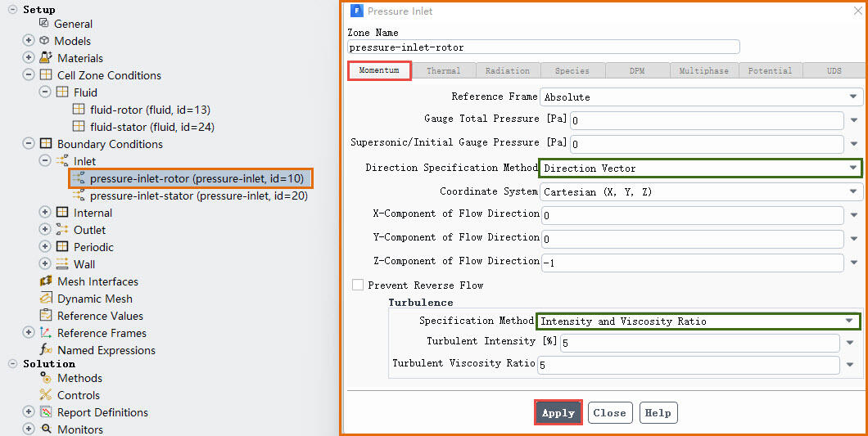Viewport: 868px width, 436px height.
Task: Open the Direction Specification Method dropdown
Action: pos(700,169)
